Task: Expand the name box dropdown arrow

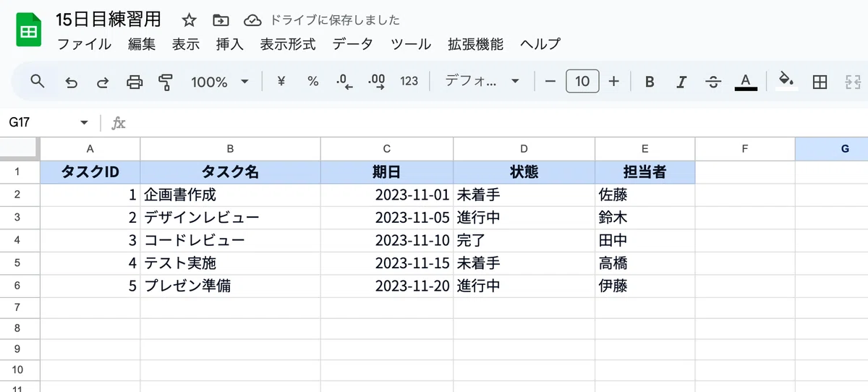Action: [x=85, y=123]
